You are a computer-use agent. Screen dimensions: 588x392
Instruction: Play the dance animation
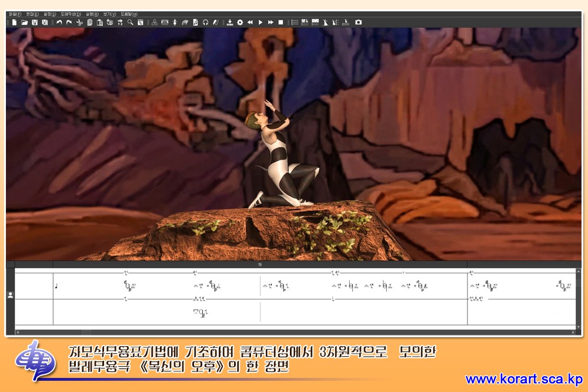tap(260, 22)
